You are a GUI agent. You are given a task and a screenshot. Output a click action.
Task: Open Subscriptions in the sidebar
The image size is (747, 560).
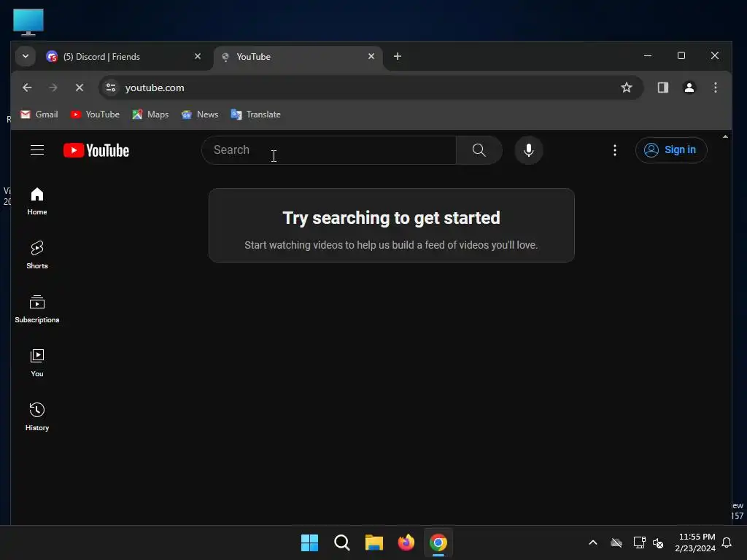37,309
